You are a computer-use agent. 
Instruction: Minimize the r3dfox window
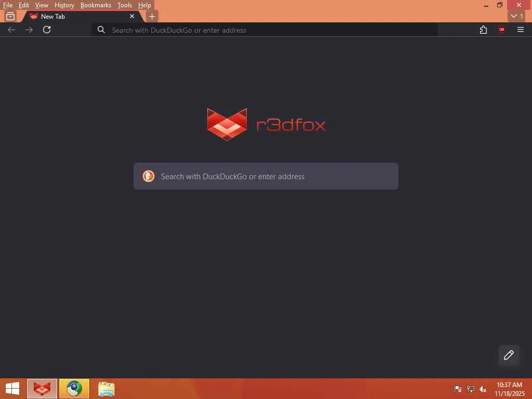[486, 5]
